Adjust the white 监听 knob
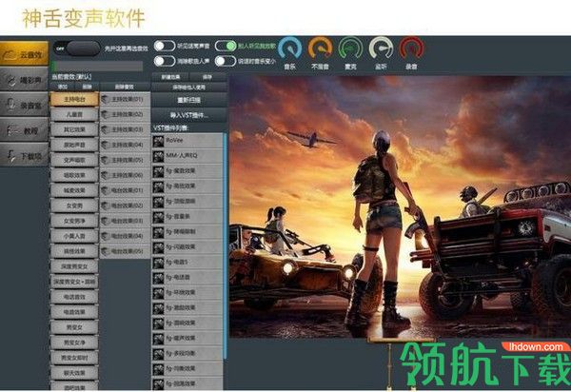Viewport: 571px width, 392px height. pyautogui.click(x=381, y=49)
